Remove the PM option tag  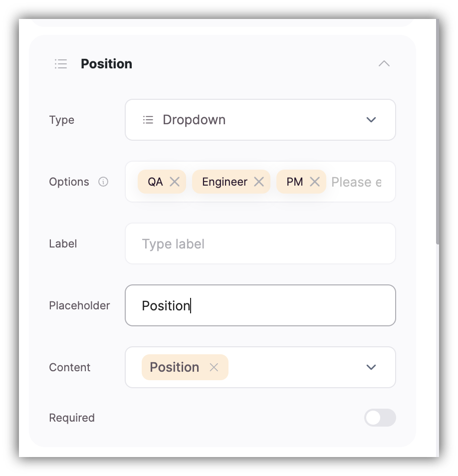tap(315, 182)
